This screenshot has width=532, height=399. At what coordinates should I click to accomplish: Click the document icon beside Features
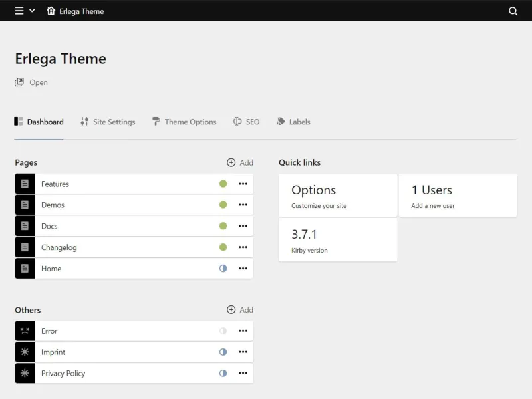[x=24, y=184]
